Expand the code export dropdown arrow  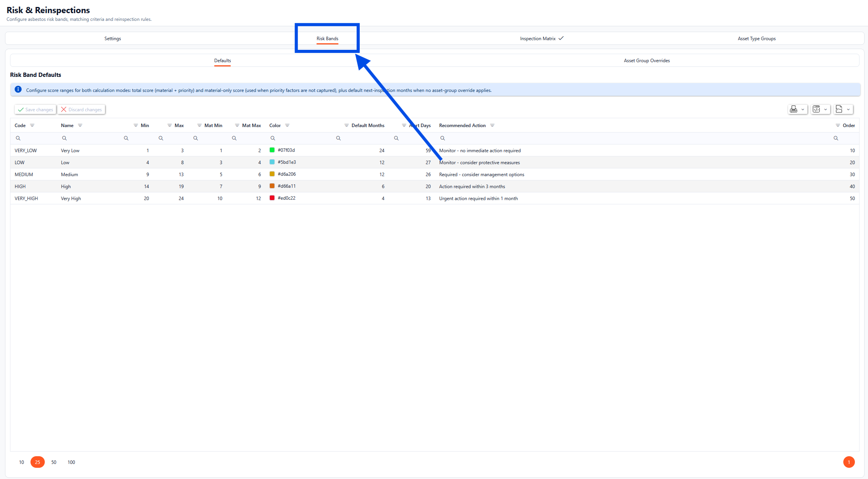tap(826, 110)
